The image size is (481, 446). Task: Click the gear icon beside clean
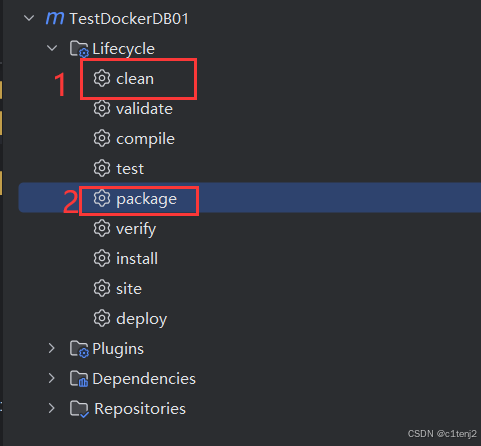click(102, 79)
